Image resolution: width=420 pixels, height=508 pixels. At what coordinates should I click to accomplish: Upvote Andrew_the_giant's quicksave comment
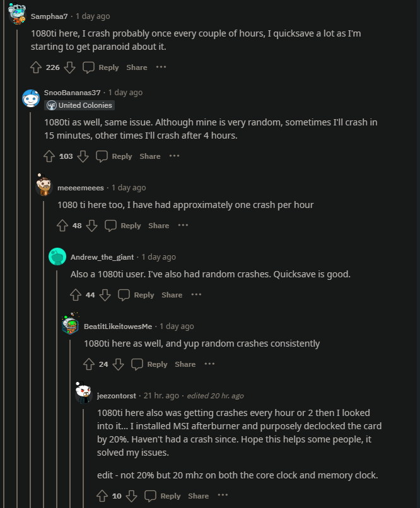click(76, 295)
